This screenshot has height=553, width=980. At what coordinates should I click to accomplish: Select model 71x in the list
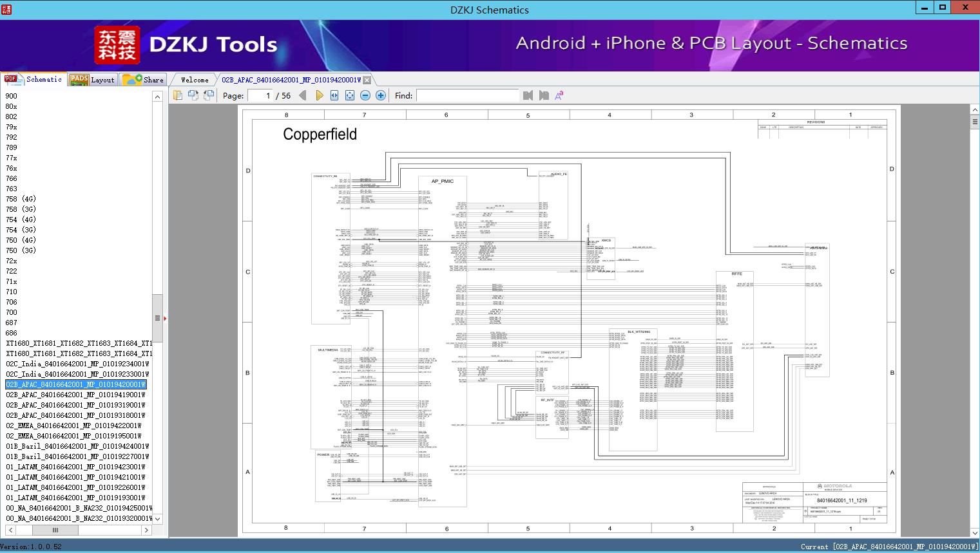(12, 281)
